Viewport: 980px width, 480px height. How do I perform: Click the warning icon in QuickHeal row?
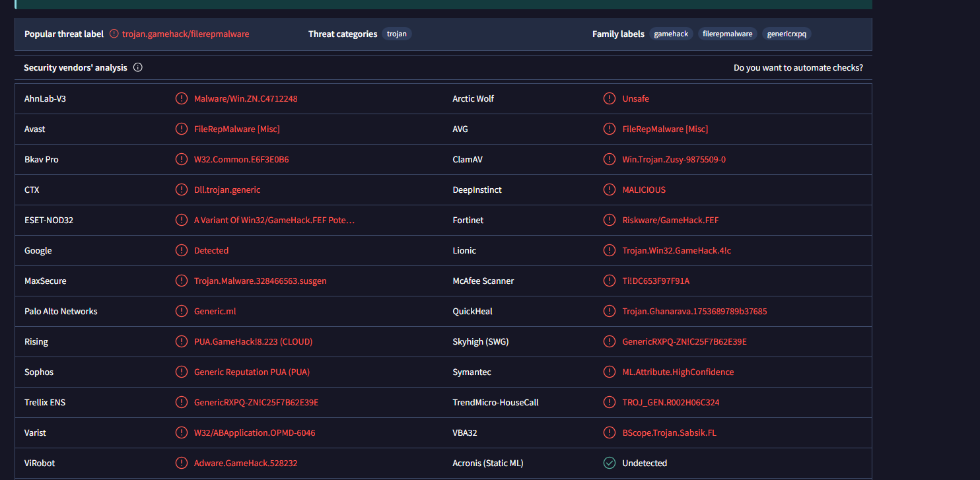point(610,311)
